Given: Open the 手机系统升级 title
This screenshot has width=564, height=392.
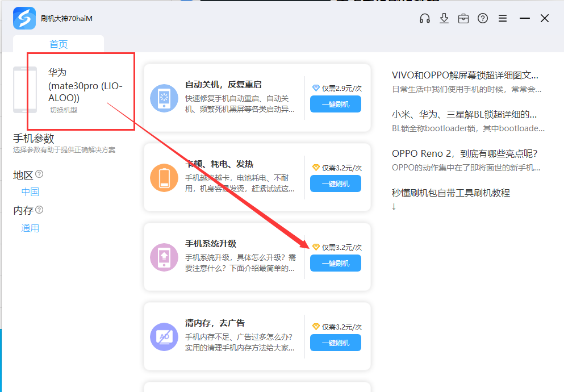Looking at the screenshot, I should [x=211, y=244].
